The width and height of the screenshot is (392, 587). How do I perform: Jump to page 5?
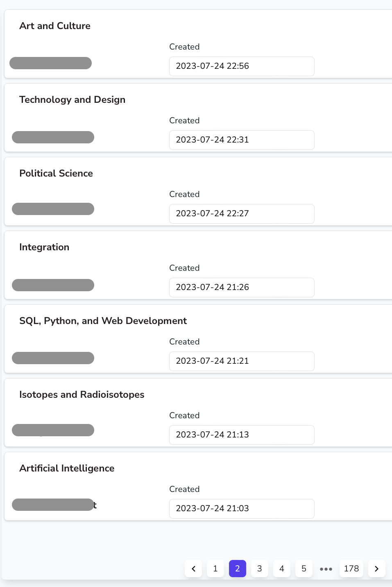304,569
